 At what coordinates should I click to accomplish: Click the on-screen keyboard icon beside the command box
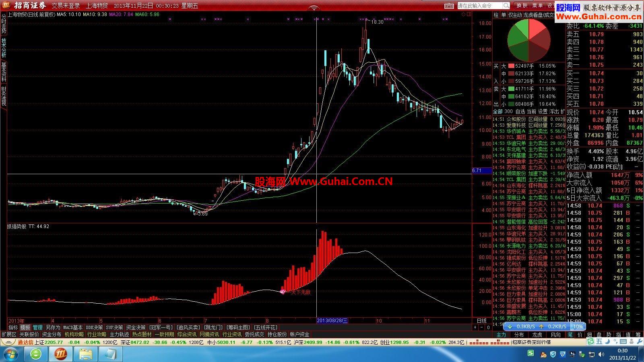tap(449, 6)
